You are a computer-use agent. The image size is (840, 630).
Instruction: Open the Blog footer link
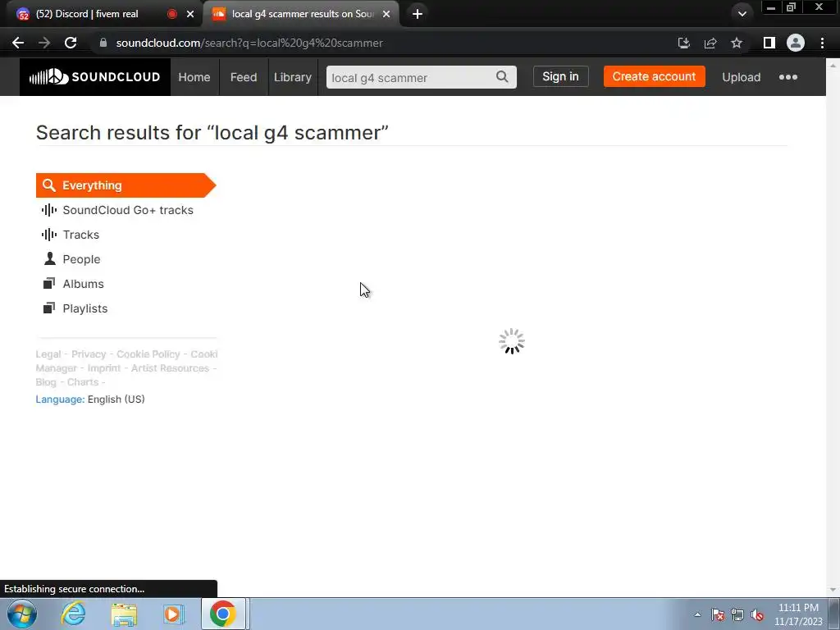click(x=46, y=382)
